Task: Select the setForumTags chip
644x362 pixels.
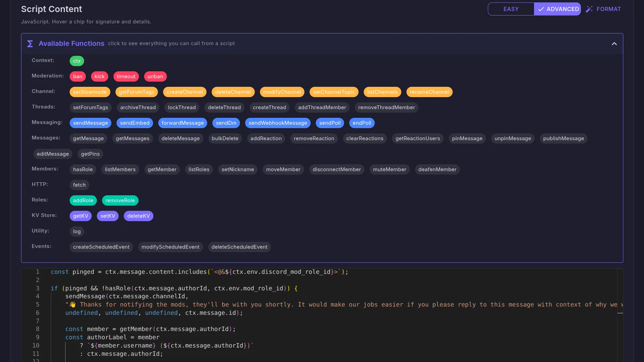Action: [91, 107]
